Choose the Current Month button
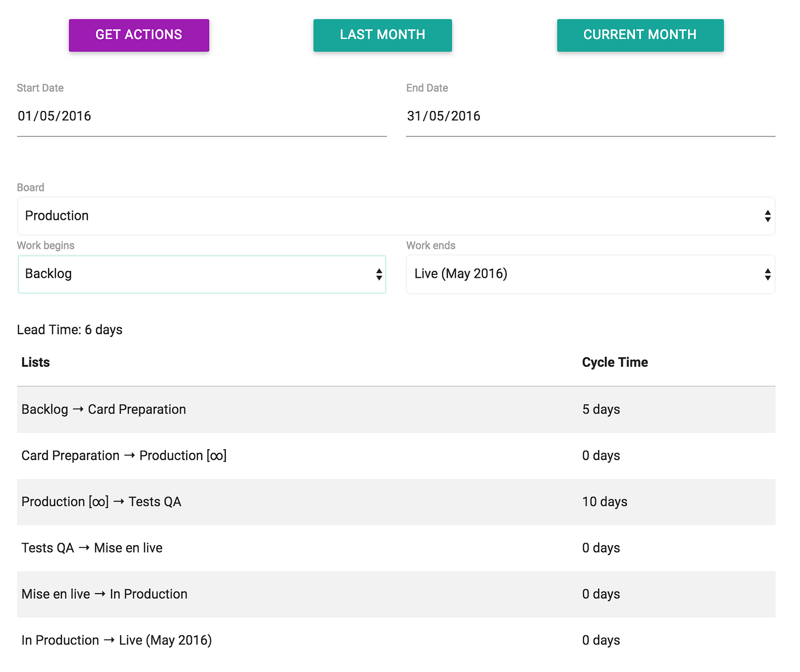Viewport: 800px width, 672px height. (x=640, y=35)
